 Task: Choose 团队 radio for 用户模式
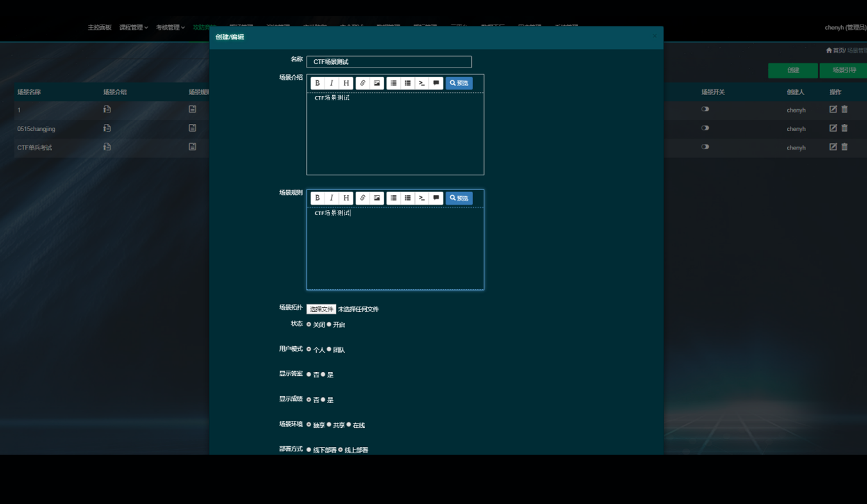pyautogui.click(x=329, y=349)
